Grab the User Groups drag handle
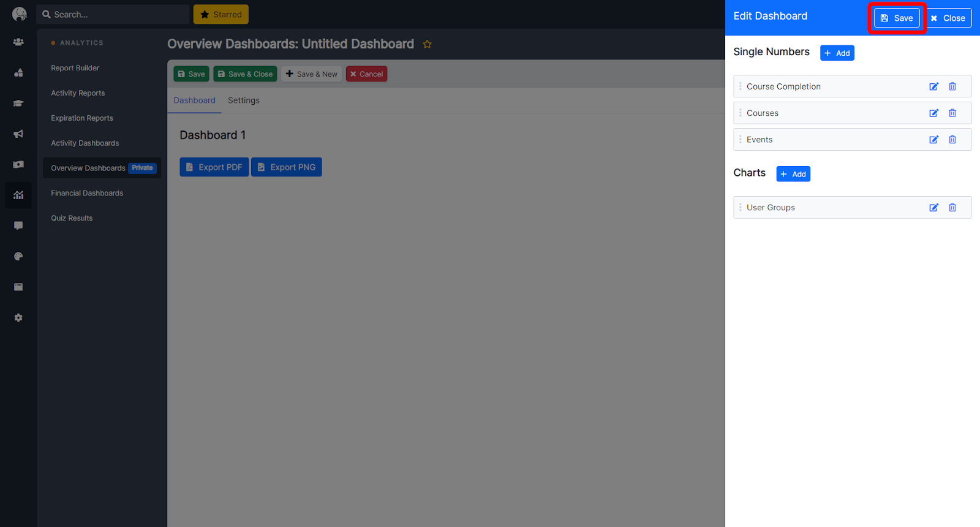Viewport: 980px width, 527px height. [x=740, y=208]
